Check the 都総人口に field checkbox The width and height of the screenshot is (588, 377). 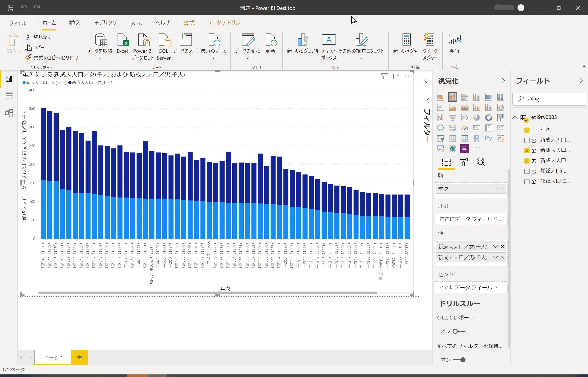coord(527,181)
